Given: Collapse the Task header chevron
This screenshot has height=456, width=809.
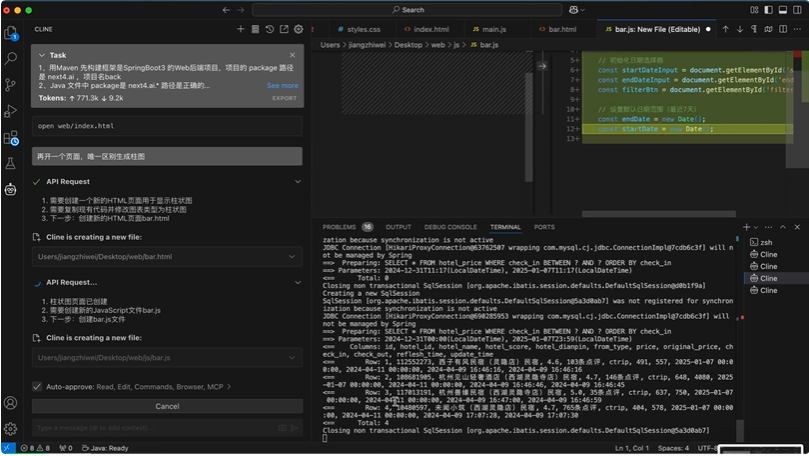Looking at the screenshot, I should [42, 55].
